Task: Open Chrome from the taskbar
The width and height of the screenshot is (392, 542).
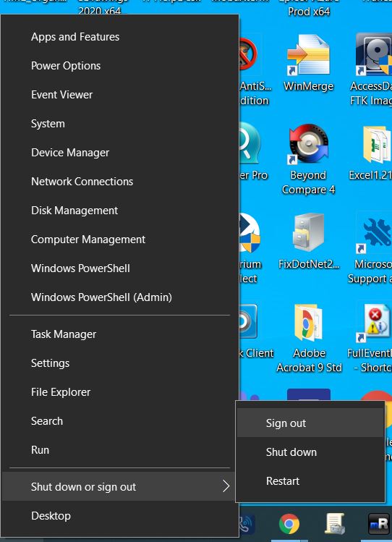Action: 289,524
